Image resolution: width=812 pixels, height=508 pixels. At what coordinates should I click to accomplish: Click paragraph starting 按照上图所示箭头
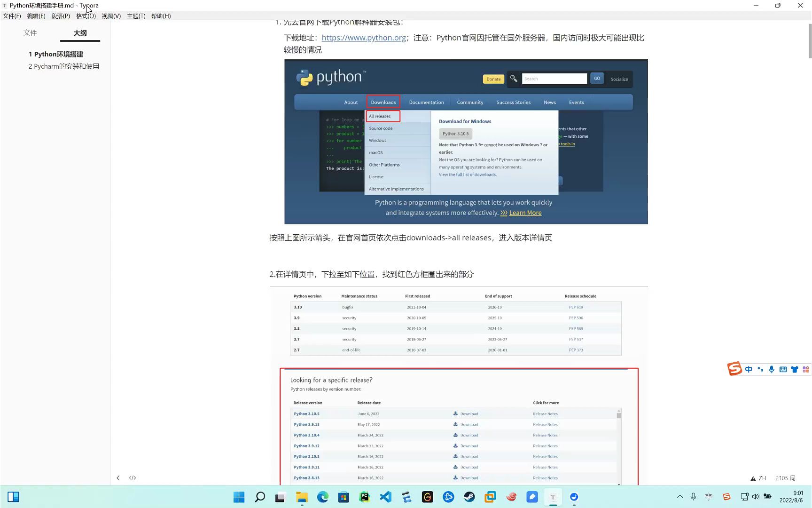tap(411, 238)
